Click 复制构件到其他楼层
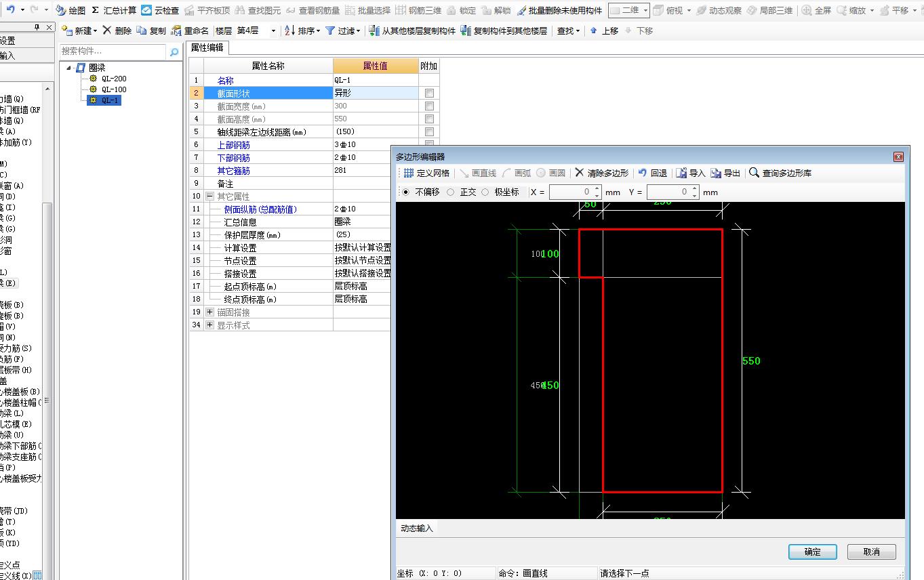924x580 pixels. point(504,30)
